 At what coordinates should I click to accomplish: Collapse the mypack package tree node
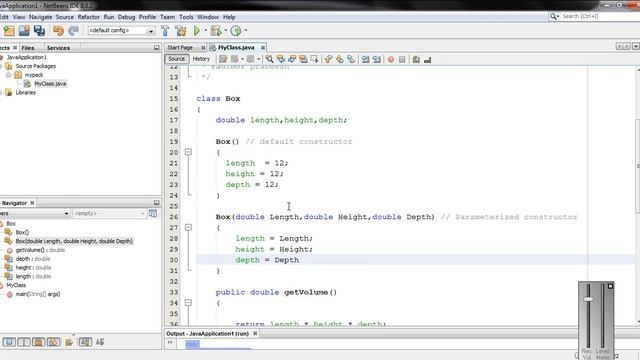(x=8, y=75)
